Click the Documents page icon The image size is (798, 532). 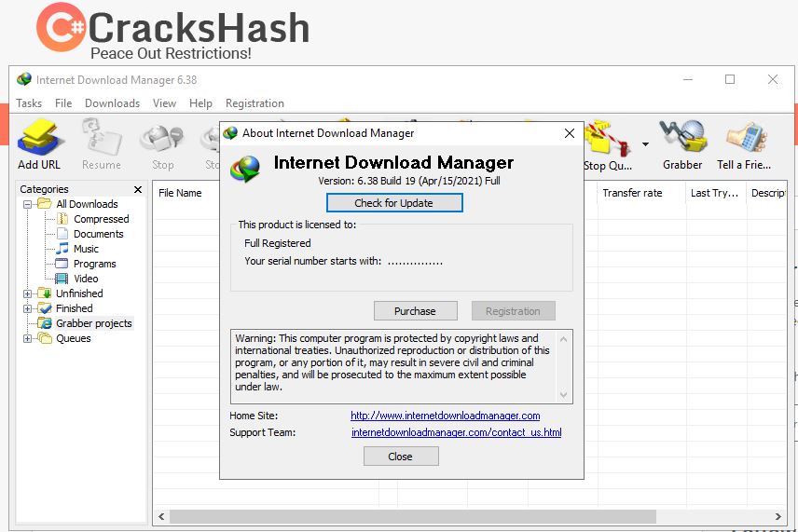pos(62,234)
